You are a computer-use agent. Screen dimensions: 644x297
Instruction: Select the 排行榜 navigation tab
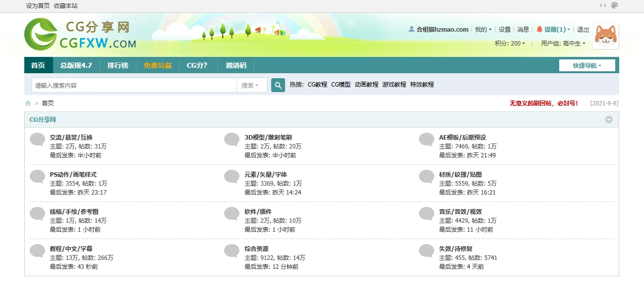tap(118, 65)
